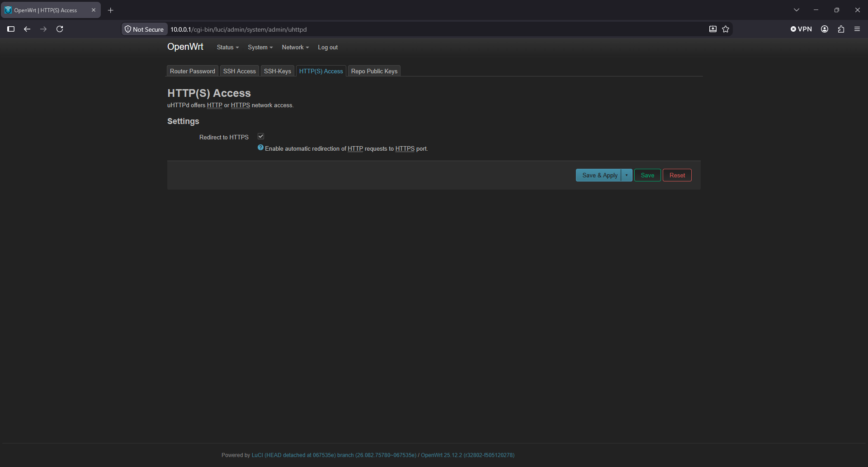
Task: Click the OpenWrt brand logo link
Action: click(x=185, y=47)
